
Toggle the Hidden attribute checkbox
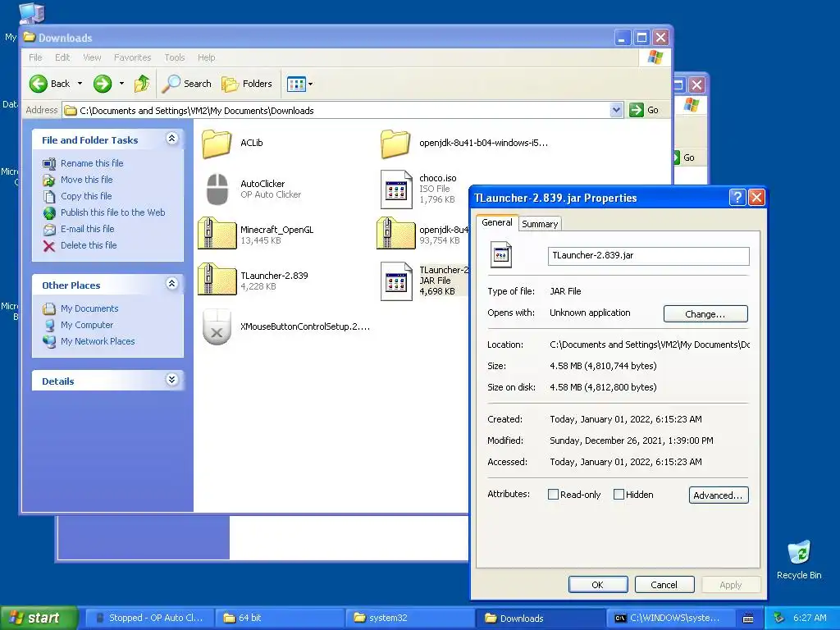619,495
